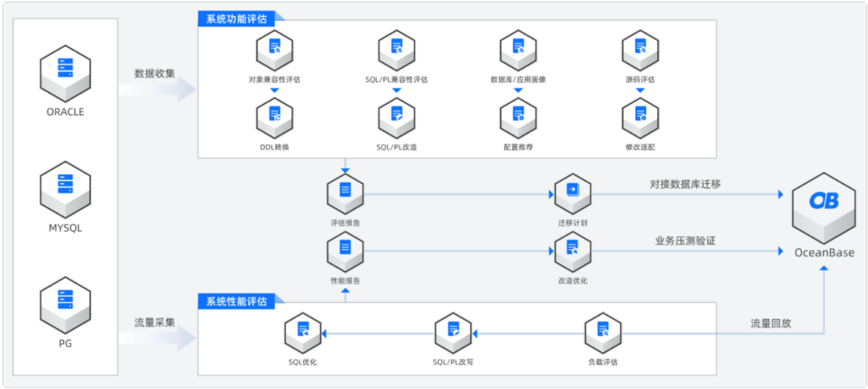Click the 流量回放 text label
This screenshot has height=389, width=868.
(x=771, y=323)
